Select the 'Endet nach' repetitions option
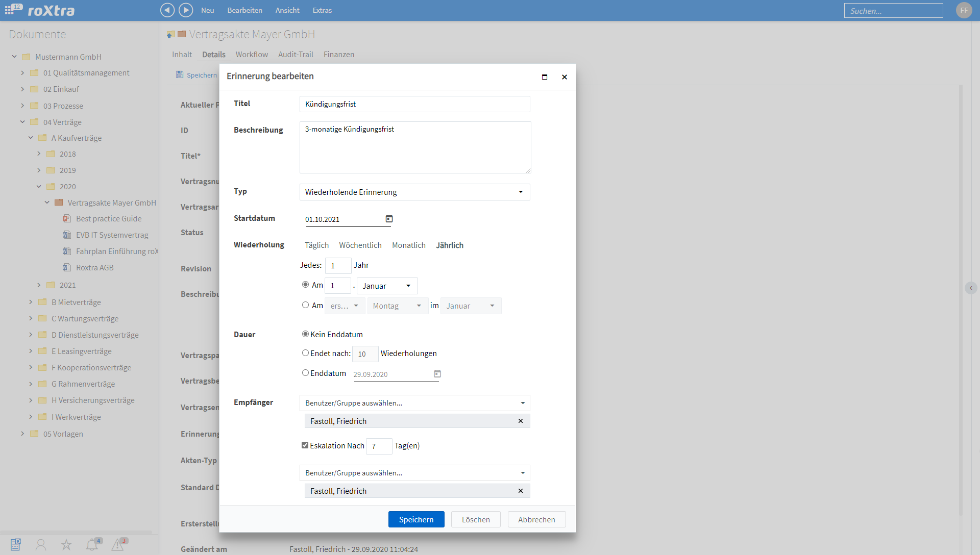980x555 pixels. [x=305, y=352]
